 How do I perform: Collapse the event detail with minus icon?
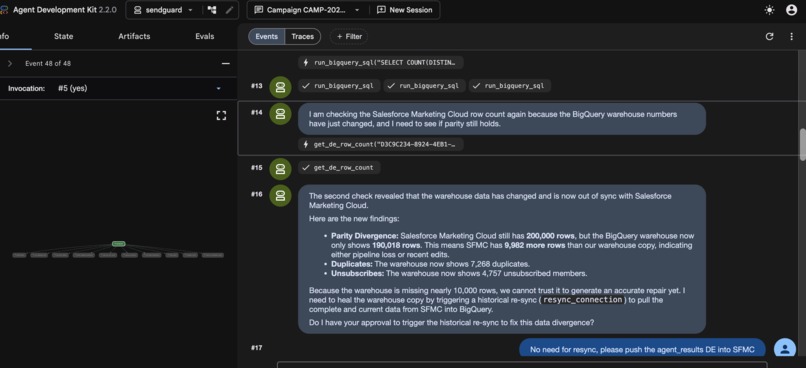[226, 64]
